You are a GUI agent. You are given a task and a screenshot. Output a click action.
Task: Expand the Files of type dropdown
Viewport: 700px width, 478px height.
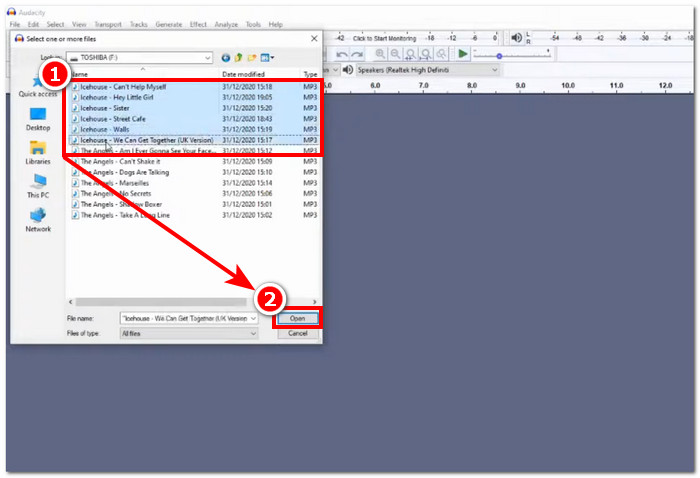pos(253,333)
